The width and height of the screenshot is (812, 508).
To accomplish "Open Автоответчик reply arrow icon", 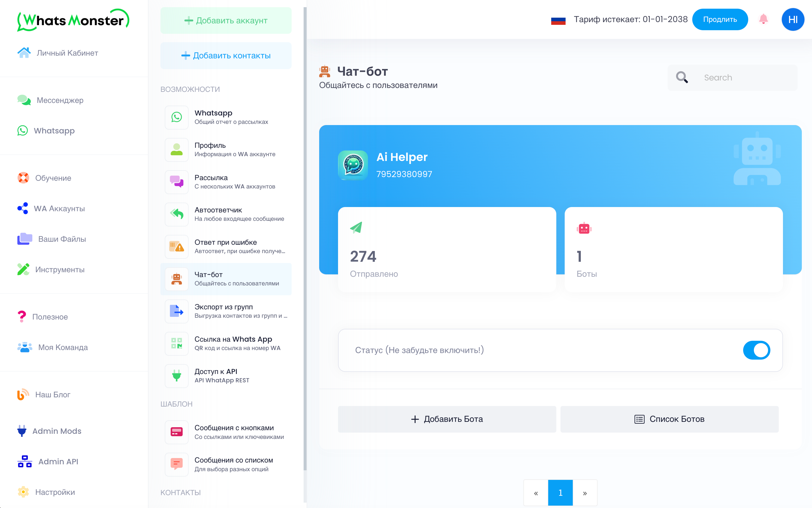I will tap(177, 214).
